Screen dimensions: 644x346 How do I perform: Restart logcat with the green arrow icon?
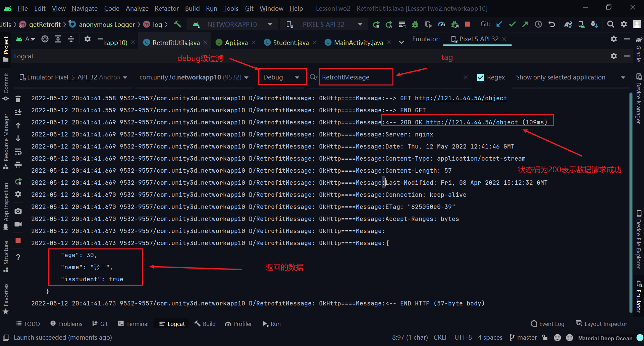(18, 181)
